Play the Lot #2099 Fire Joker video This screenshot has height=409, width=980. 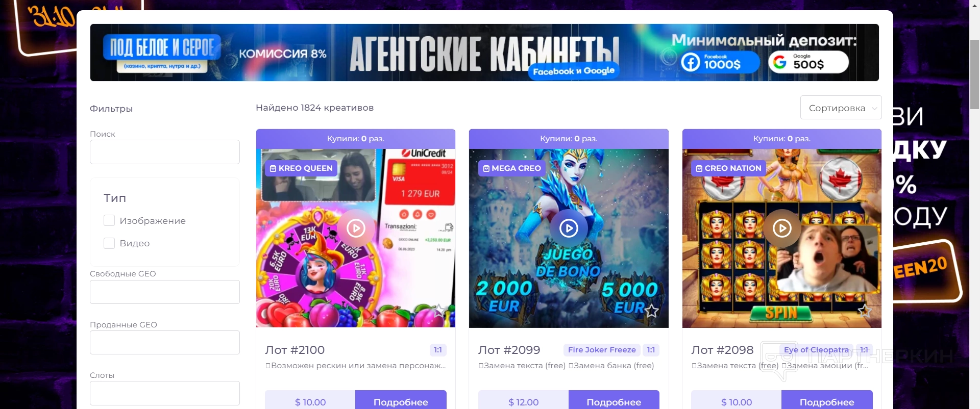pyautogui.click(x=569, y=228)
